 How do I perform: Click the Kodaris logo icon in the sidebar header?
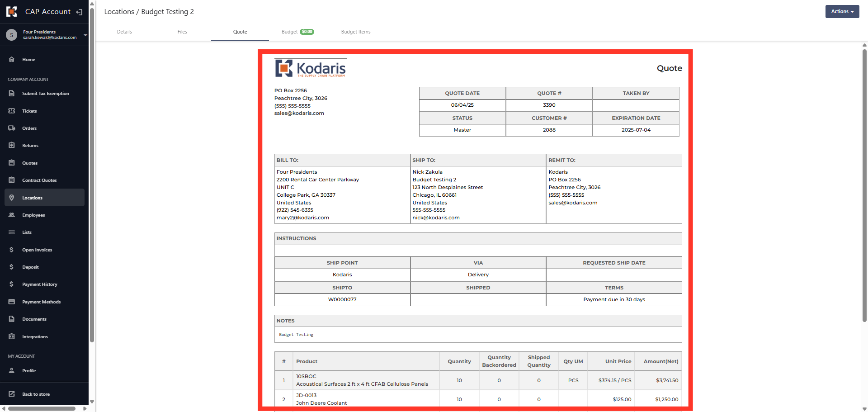pyautogui.click(x=12, y=11)
